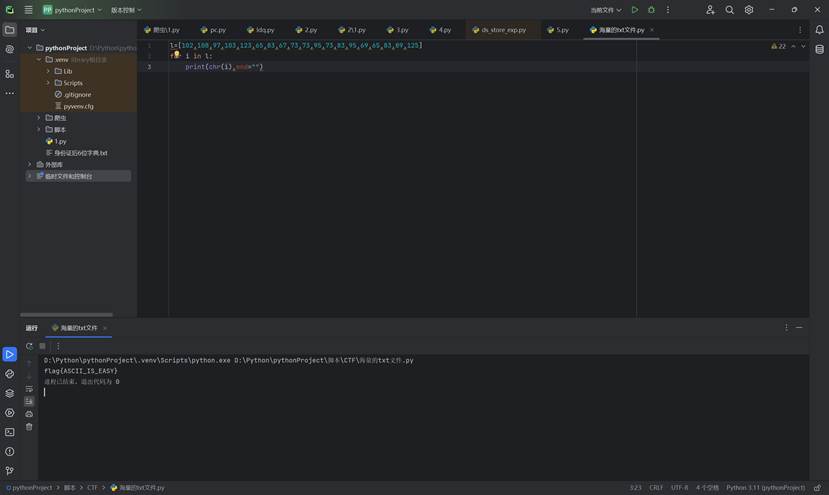Screen dimensions: 829x495
Task: Click the 22 warnings indicator
Action: pos(778,47)
